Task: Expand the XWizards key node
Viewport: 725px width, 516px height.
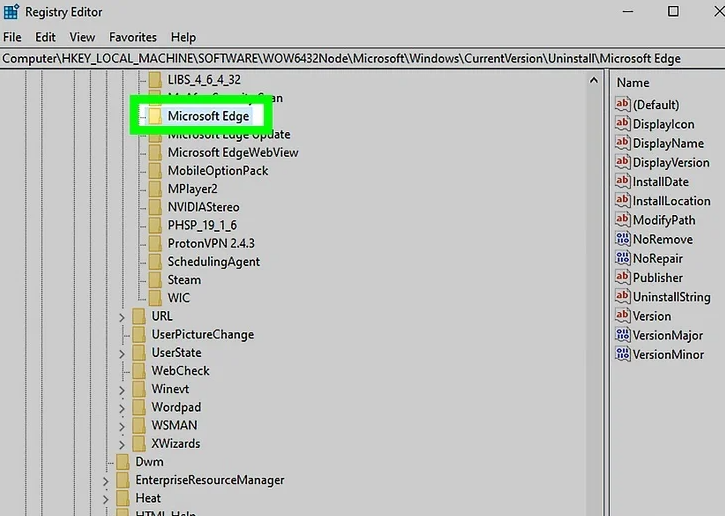Action: pyautogui.click(x=123, y=444)
